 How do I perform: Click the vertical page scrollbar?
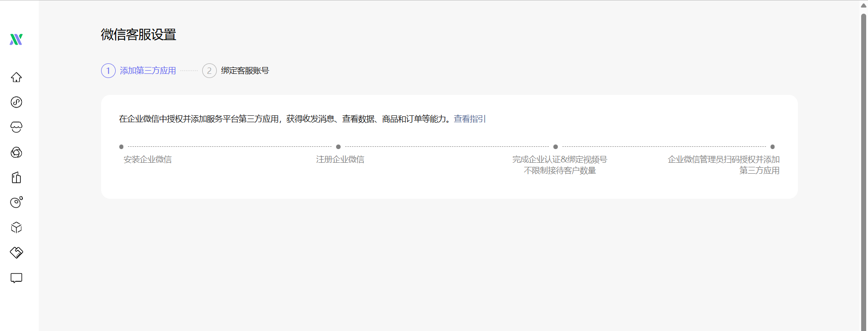[863, 171]
